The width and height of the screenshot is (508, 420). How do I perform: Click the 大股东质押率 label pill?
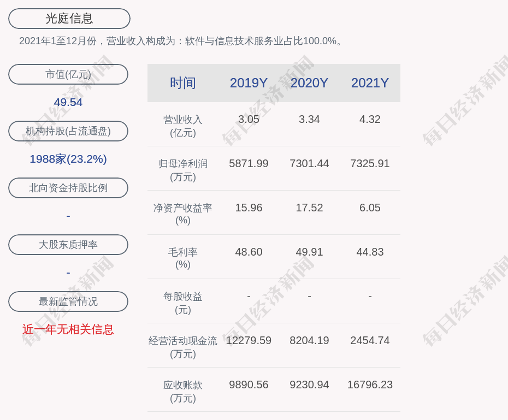point(68,245)
